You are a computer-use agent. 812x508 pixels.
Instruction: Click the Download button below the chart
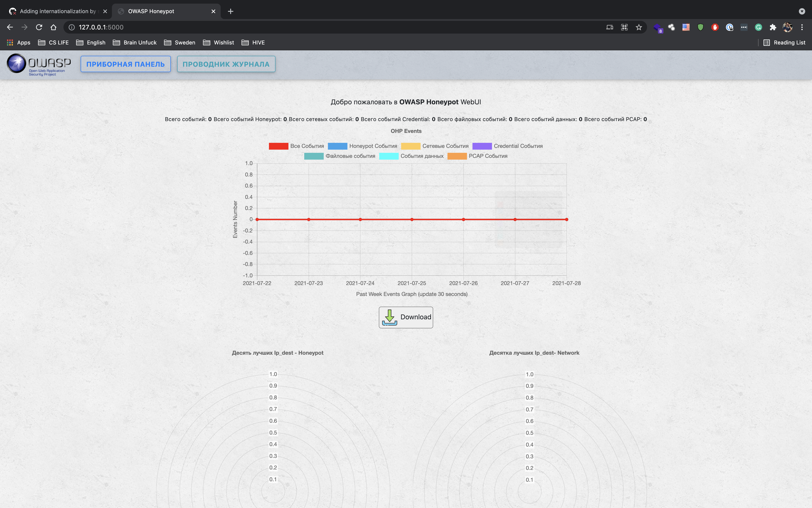pos(406,317)
